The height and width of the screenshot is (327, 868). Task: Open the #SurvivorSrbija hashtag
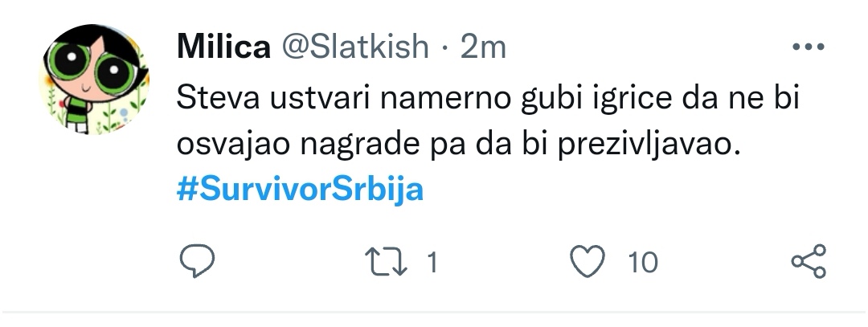click(300, 190)
